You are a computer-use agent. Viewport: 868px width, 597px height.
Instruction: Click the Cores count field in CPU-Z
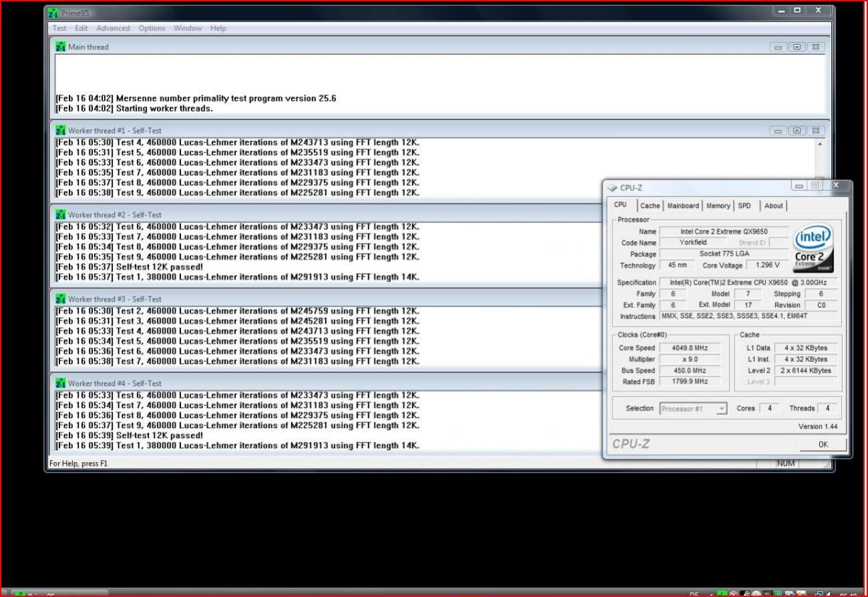[769, 408]
